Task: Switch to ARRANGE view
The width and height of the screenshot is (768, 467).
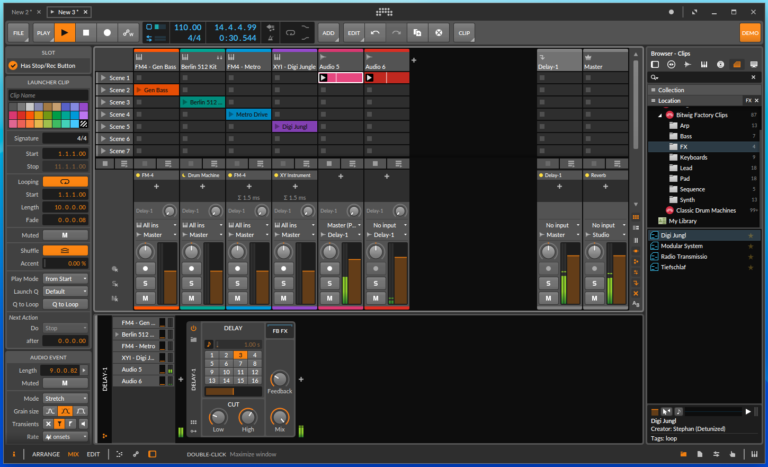Action: [46, 454]
